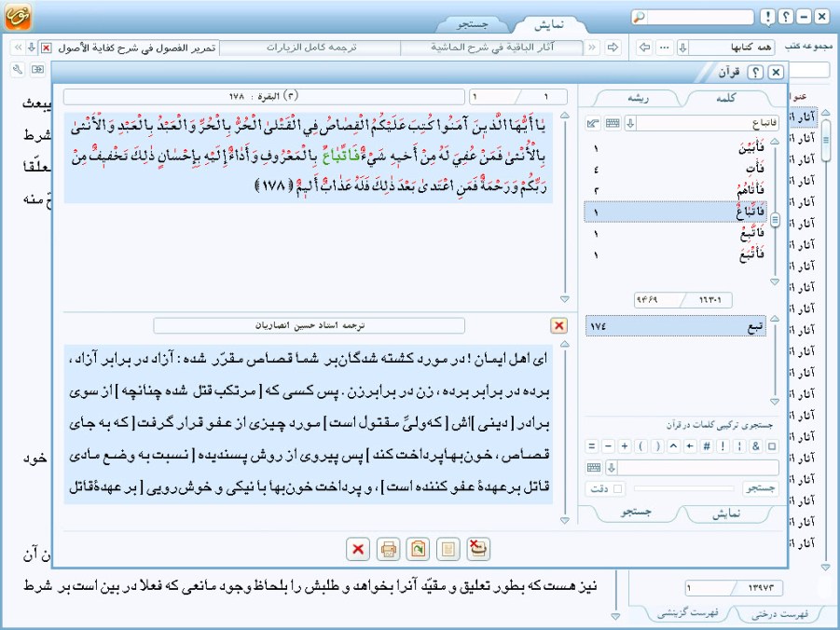
Task: Select the جستجو tab at the dialog bottom
Action: click(x=636, y=513)
